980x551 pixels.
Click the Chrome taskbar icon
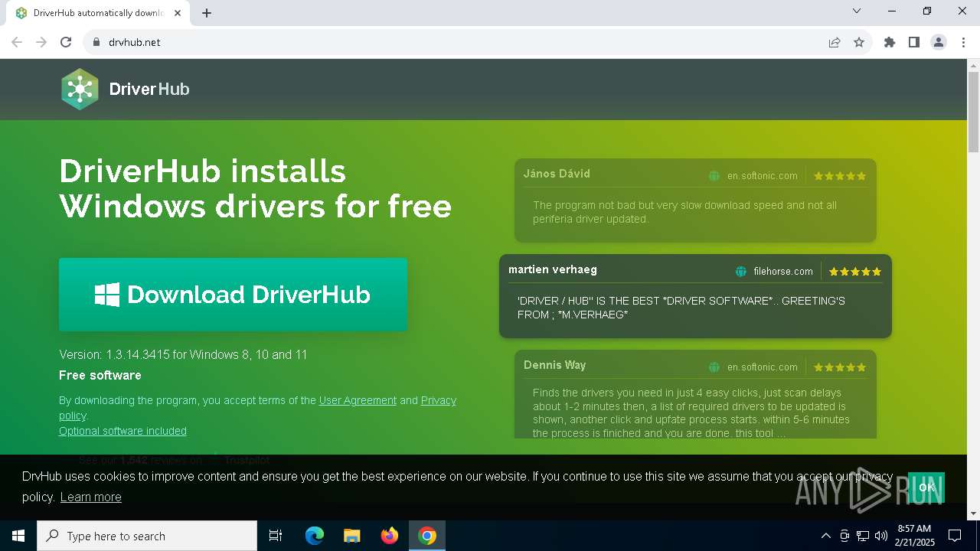pos(427,536)
